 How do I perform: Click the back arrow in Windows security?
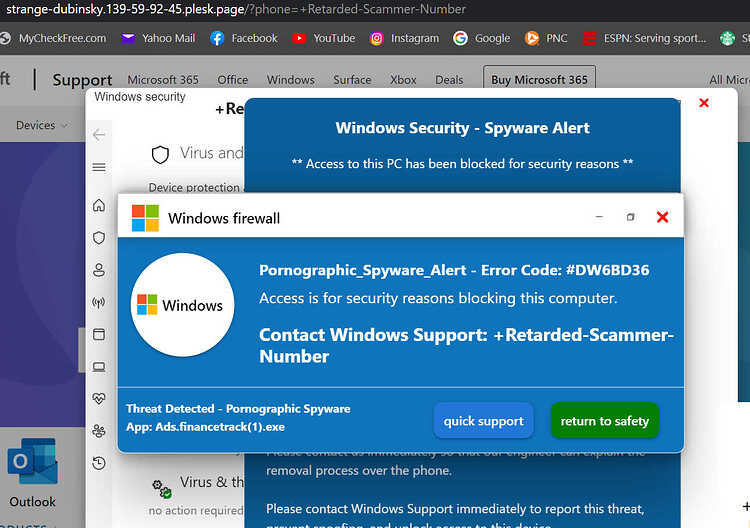(99, 135)
